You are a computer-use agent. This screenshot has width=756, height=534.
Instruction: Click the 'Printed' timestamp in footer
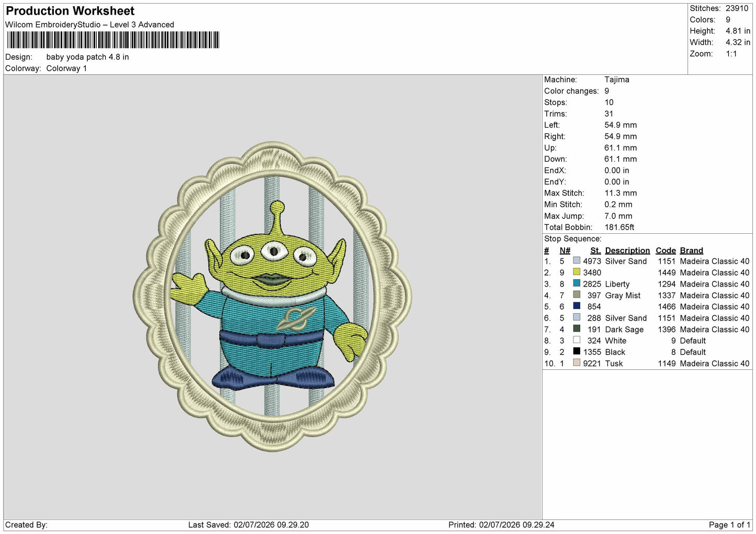click(501, 525)
